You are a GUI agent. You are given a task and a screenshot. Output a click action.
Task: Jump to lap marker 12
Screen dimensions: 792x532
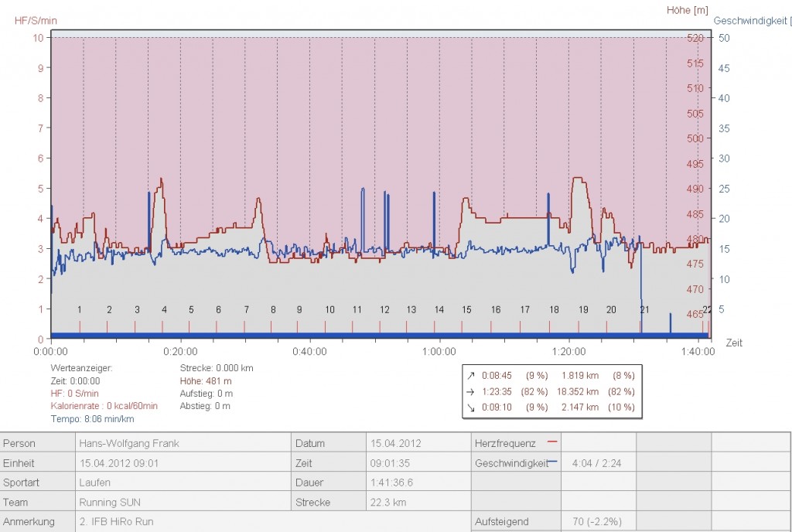point(384,310)
